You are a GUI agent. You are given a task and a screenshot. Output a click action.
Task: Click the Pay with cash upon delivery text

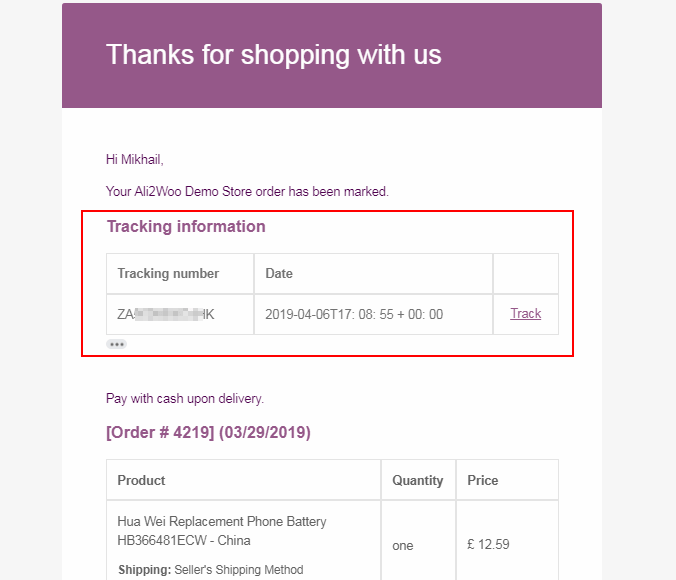[185, 398]
